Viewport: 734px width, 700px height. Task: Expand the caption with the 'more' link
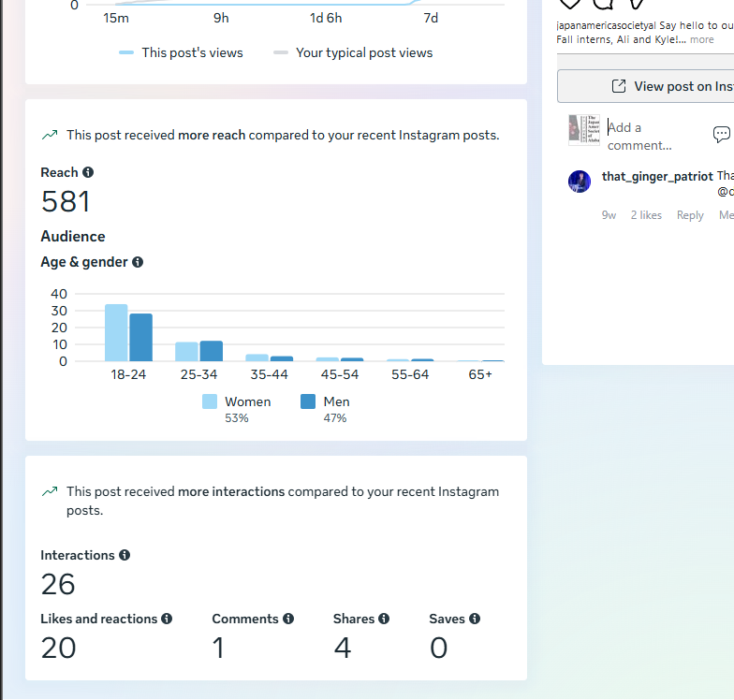pos(701,39)
